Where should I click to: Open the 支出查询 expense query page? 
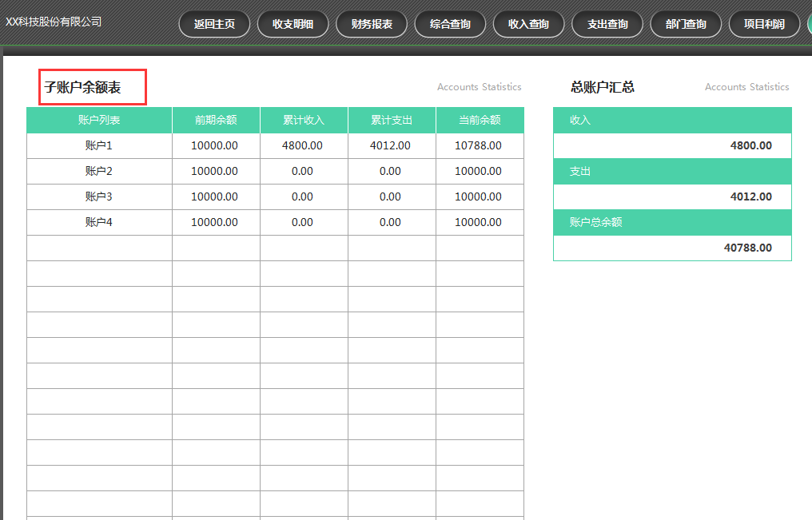607,23
